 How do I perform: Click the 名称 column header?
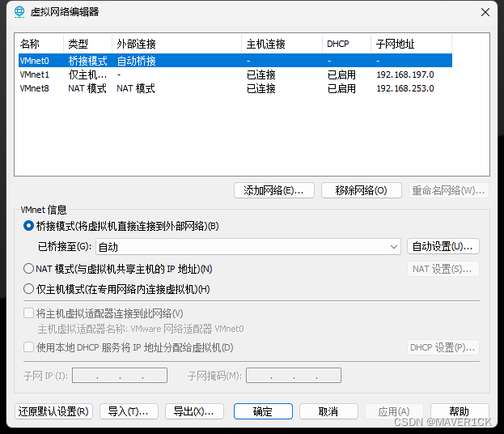click(x=40, y=44)
